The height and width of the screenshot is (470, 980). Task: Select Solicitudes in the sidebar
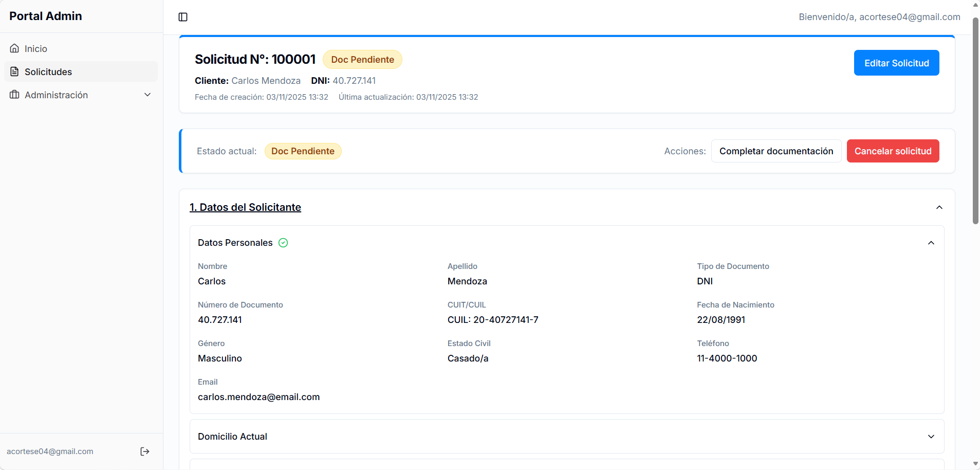pyautogui.click(x=48, y=71)
